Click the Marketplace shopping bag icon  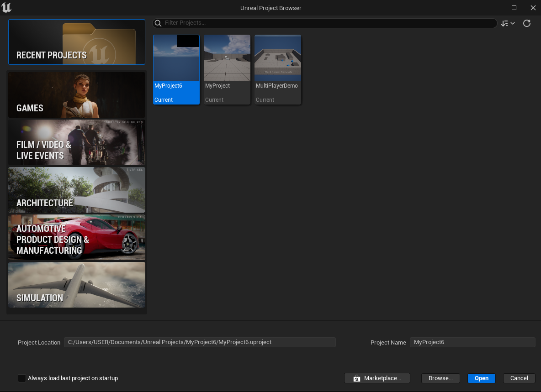click(356, 378)
